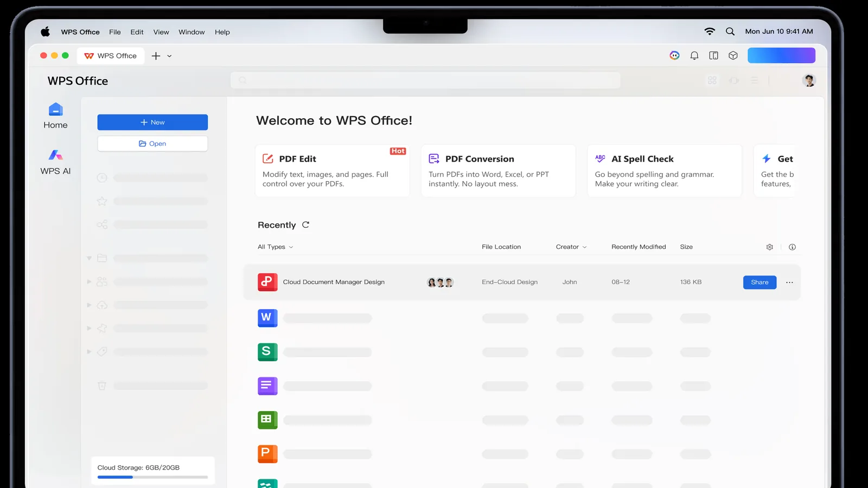Open the View menu

161,32
